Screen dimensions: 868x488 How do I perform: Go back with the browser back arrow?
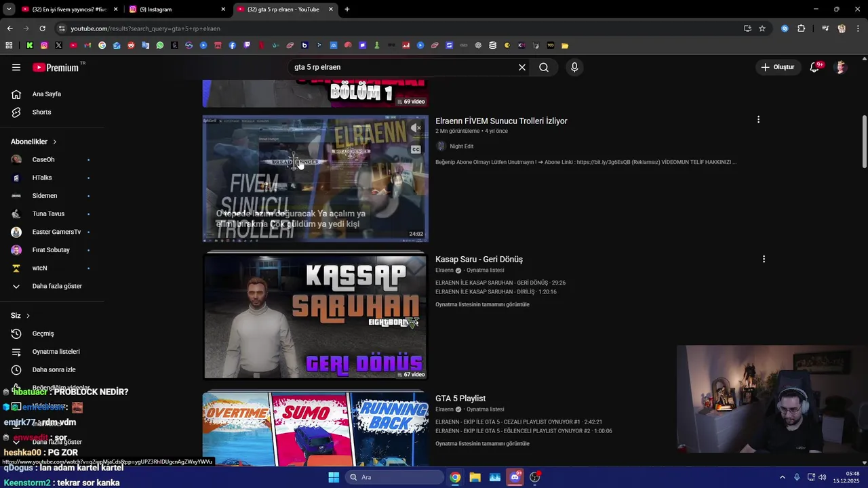point(9,28)
